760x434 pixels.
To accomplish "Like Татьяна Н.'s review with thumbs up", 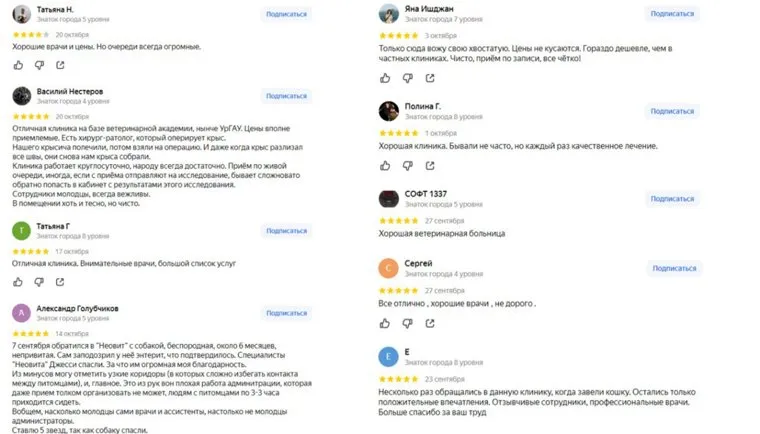I will coord(19,64).
